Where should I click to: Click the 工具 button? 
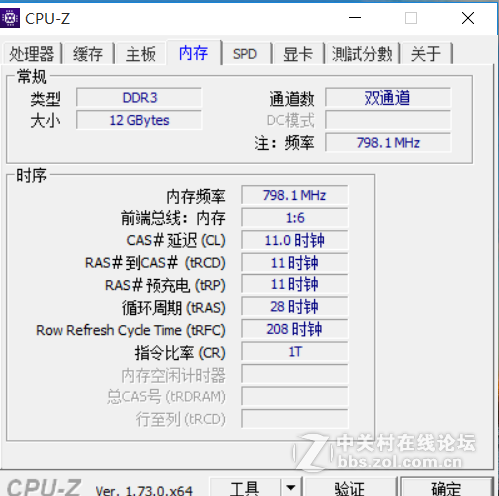(245, 487)
